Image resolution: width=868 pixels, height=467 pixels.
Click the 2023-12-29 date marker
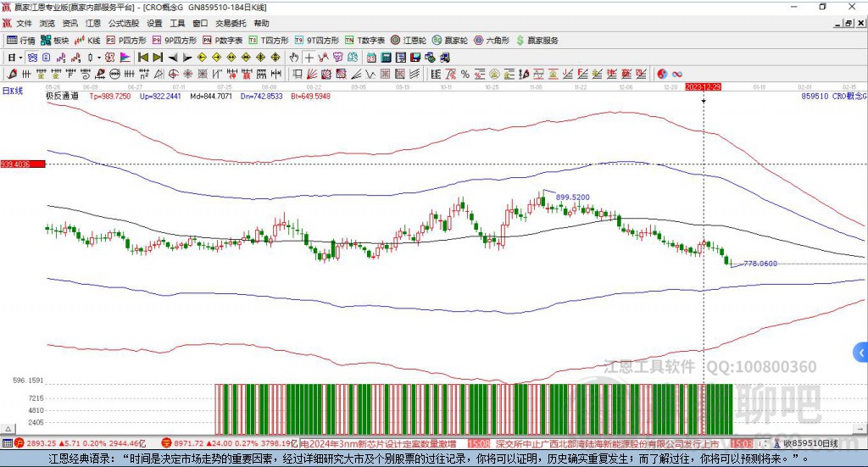point(703,86)
